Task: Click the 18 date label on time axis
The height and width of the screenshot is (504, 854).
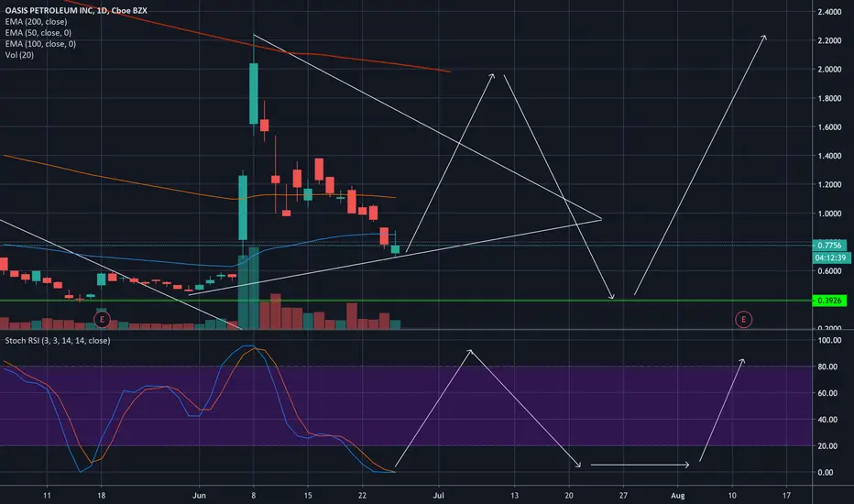Action: click(102, 495)
